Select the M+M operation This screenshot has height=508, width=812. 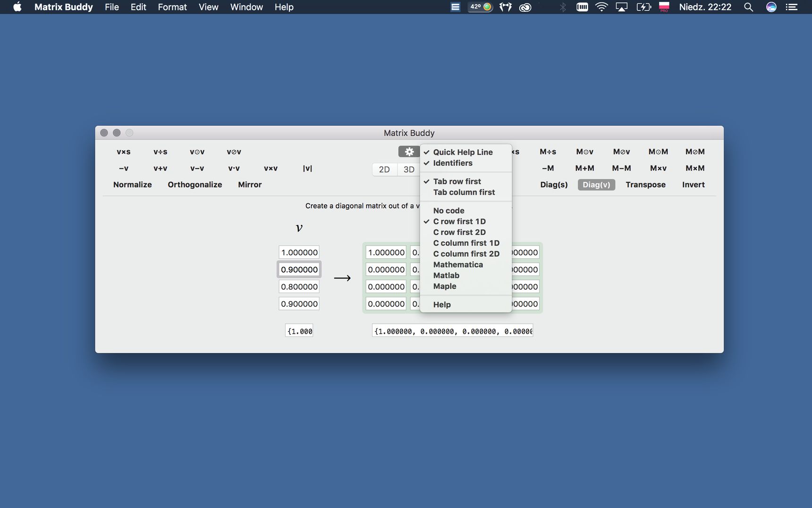[585, 168]
